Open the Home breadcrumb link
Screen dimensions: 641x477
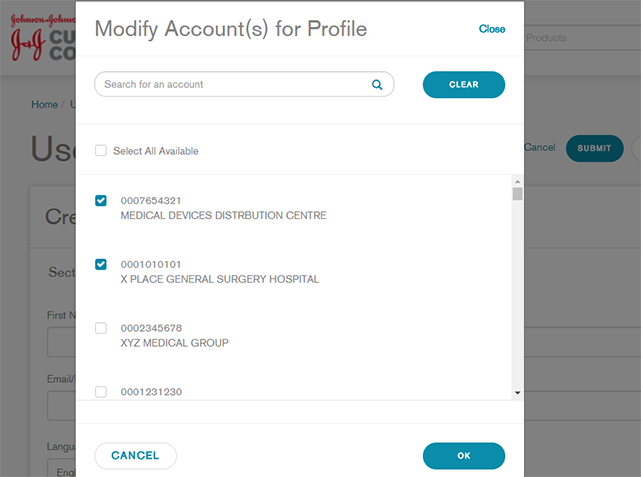click(x=44, y=104)
